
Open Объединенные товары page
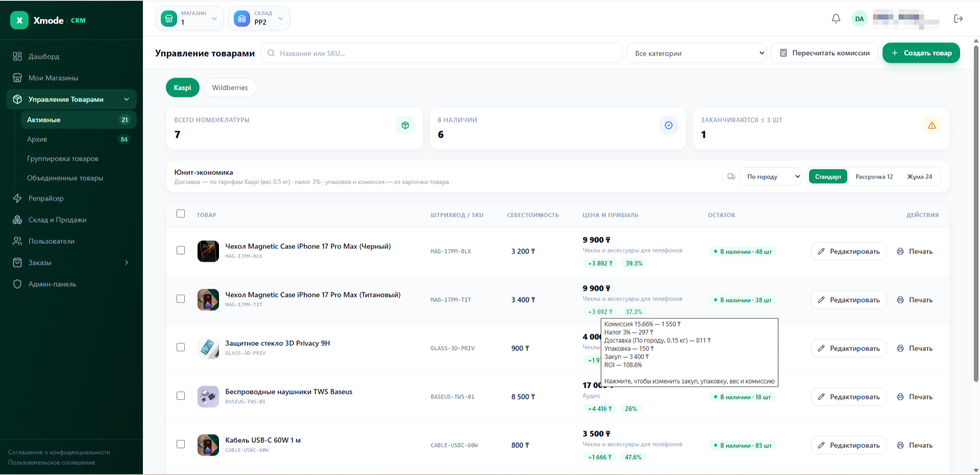pyautogui.click(x=79, y=178)
